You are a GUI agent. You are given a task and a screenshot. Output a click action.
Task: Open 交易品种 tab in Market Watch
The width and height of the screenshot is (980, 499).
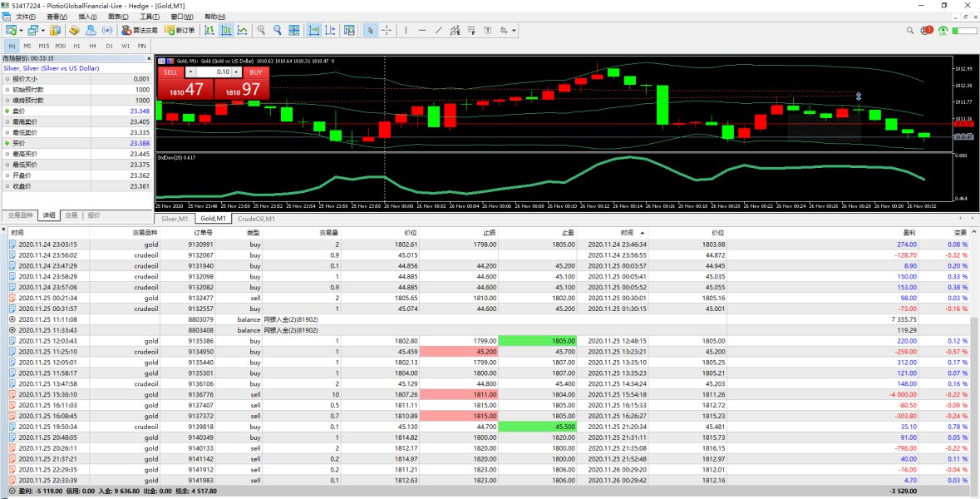(x=19, y=215)
